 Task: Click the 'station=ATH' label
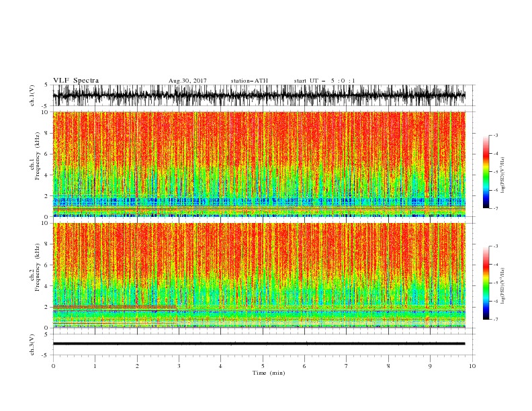click(249, 81)
